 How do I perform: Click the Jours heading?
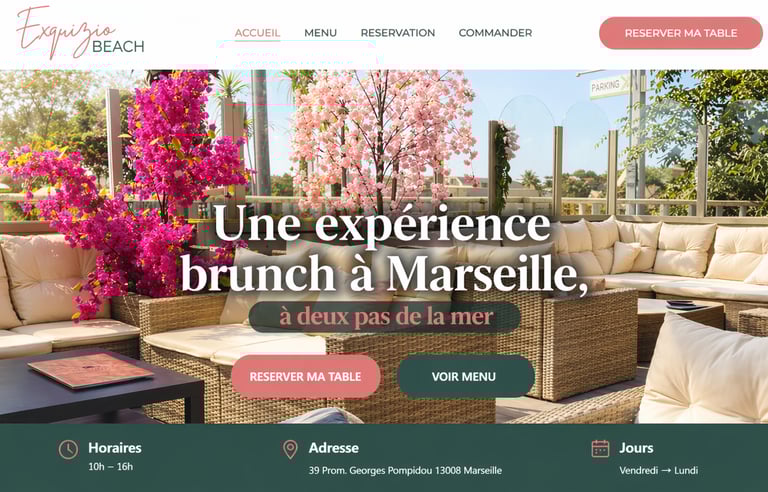pyautogui.click(x=636, y=448)
